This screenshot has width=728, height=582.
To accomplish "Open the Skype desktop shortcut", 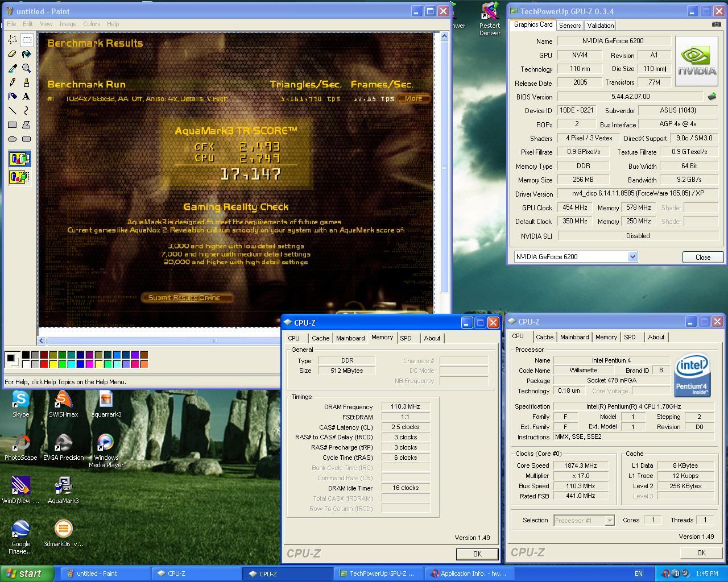I will 20,404.
